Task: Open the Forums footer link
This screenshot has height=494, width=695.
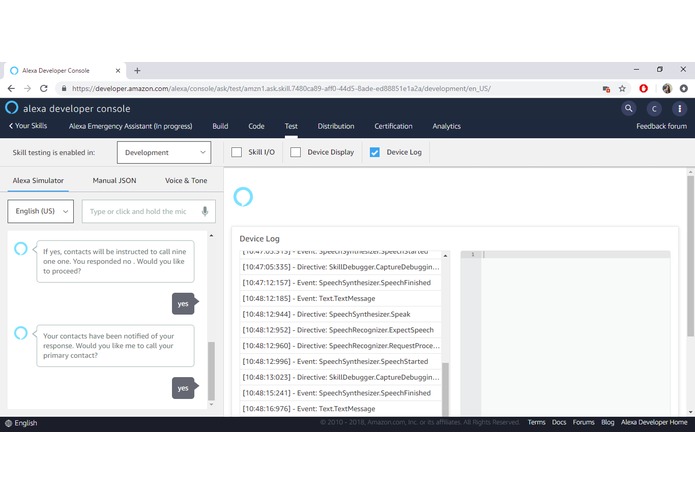Action: pos(583,422)
